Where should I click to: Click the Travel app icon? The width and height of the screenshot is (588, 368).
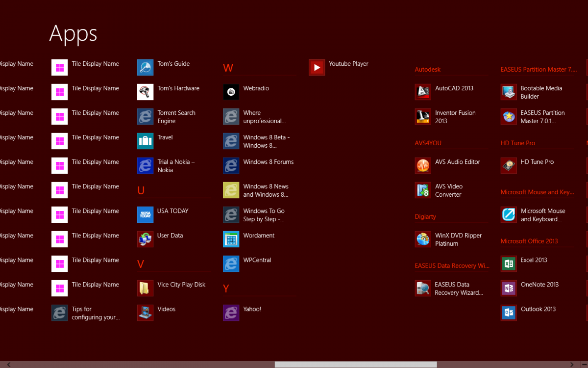click(145, 141)
